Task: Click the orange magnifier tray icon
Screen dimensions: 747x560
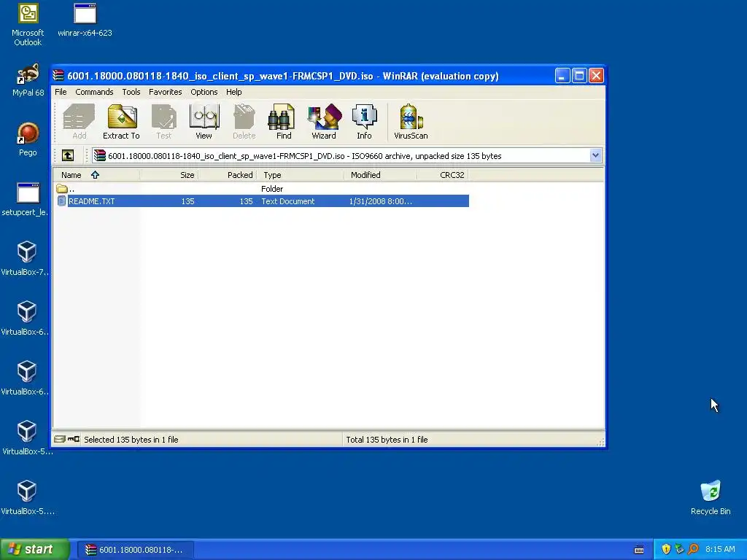Action: click(x=693, y=549)
